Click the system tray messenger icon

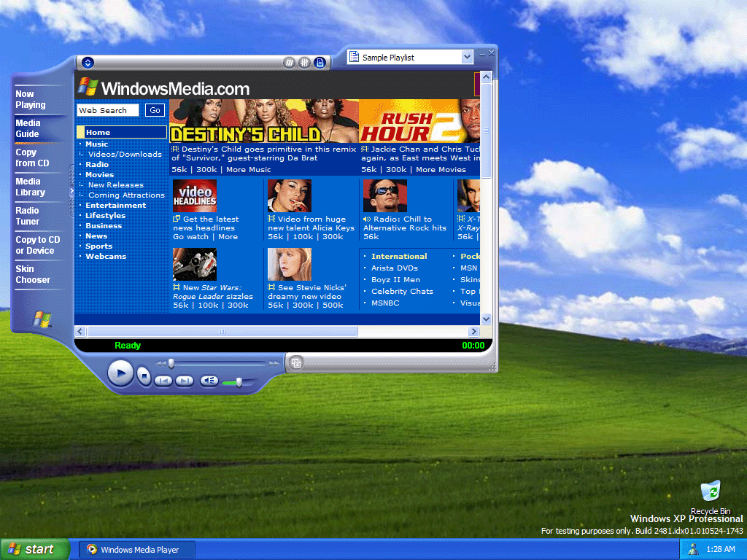coord(693,550)
